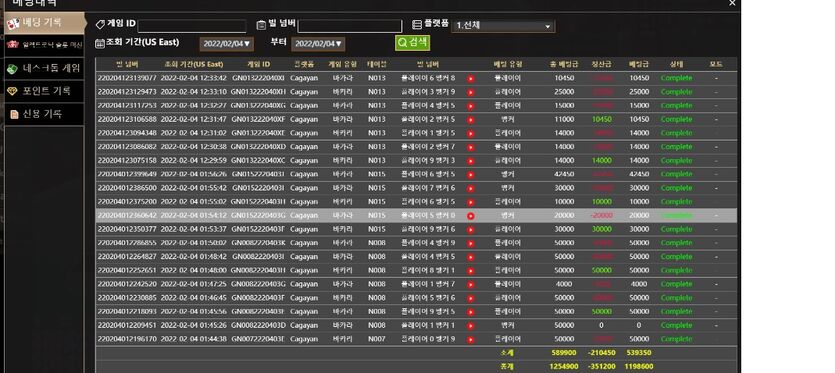Play the replay for the 01:55:42 bet row

click(x=471, y=189)
